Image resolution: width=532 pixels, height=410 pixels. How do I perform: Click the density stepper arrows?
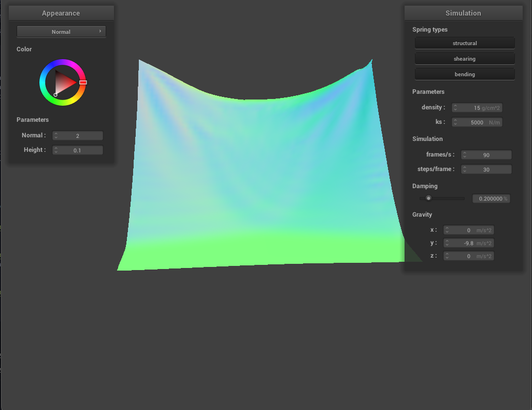point(455,108)
